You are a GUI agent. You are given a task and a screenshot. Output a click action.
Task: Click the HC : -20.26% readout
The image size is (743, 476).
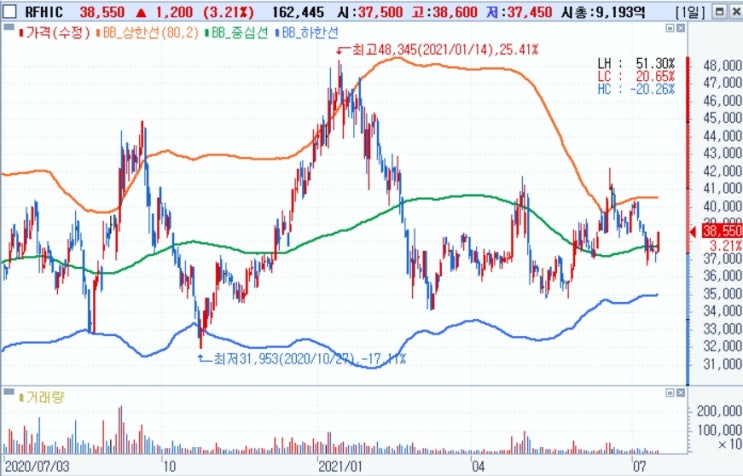tap(636, 89)
